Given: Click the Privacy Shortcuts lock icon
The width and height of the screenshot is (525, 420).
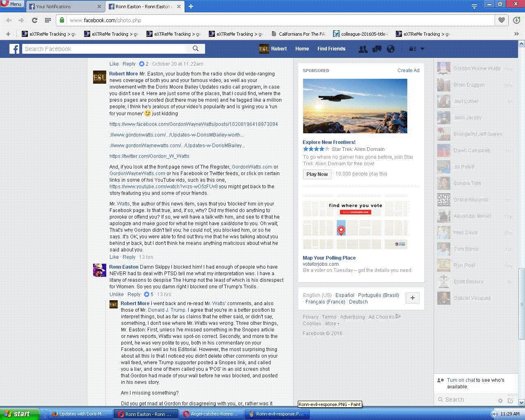Looking at the screenshot, I should [412, 49].
